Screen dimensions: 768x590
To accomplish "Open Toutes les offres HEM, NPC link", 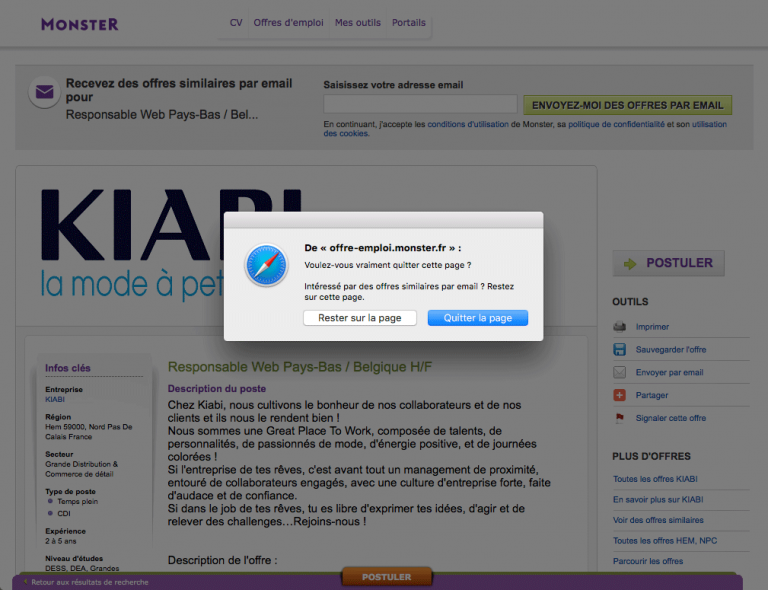I will tap(665, 541).
